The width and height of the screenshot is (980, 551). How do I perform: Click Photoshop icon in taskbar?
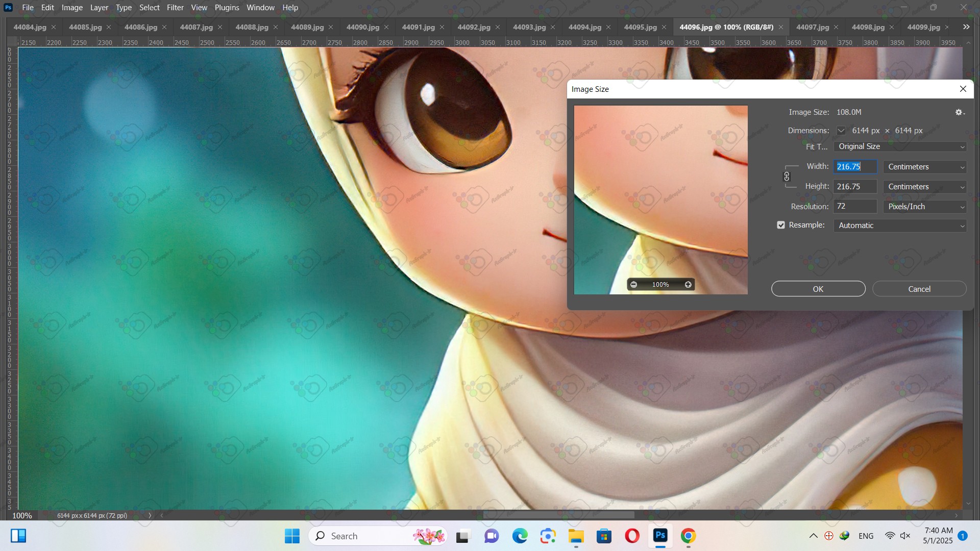[660, 536]
